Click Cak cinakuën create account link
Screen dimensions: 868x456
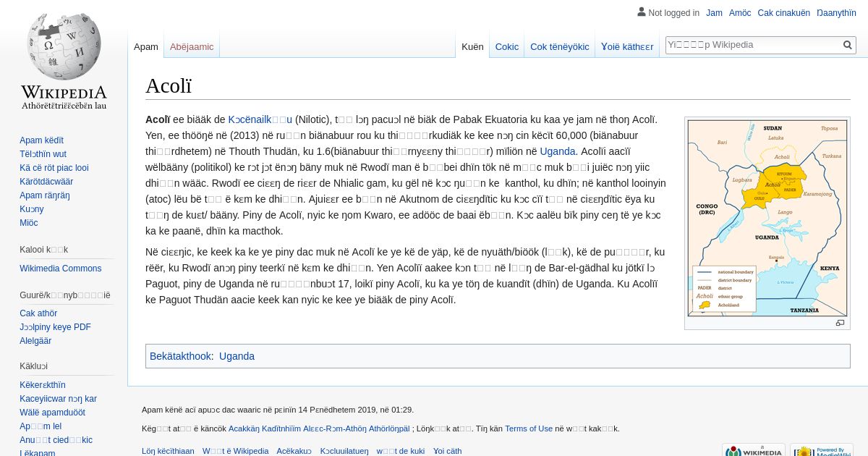pyautogui.click(x=784, y=13)
